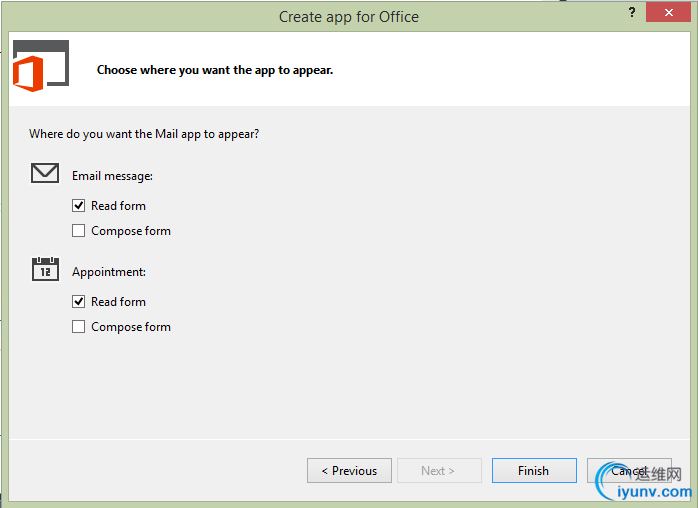
Task: Click the 'Create app for Office' title bar
Action: 348,16
